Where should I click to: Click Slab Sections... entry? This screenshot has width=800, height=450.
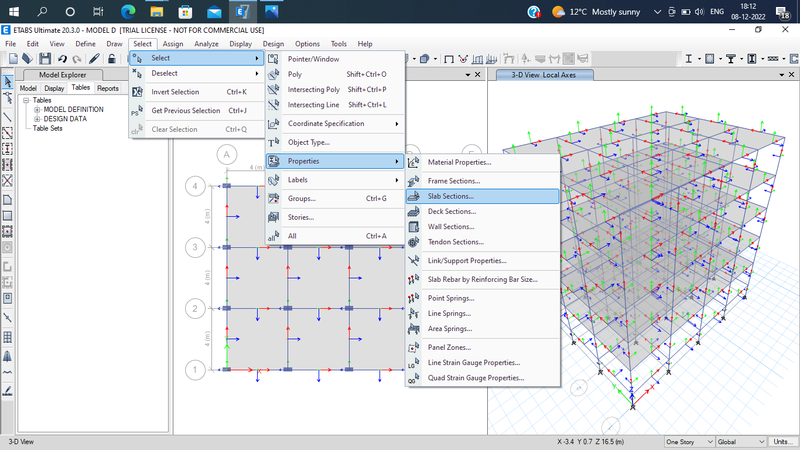pos(483,196)
